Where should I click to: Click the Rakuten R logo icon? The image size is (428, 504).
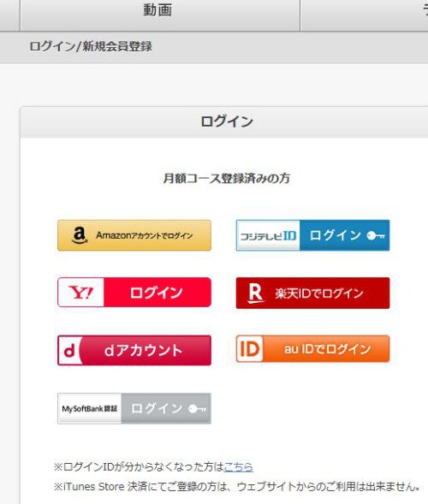tap(256, 294)
